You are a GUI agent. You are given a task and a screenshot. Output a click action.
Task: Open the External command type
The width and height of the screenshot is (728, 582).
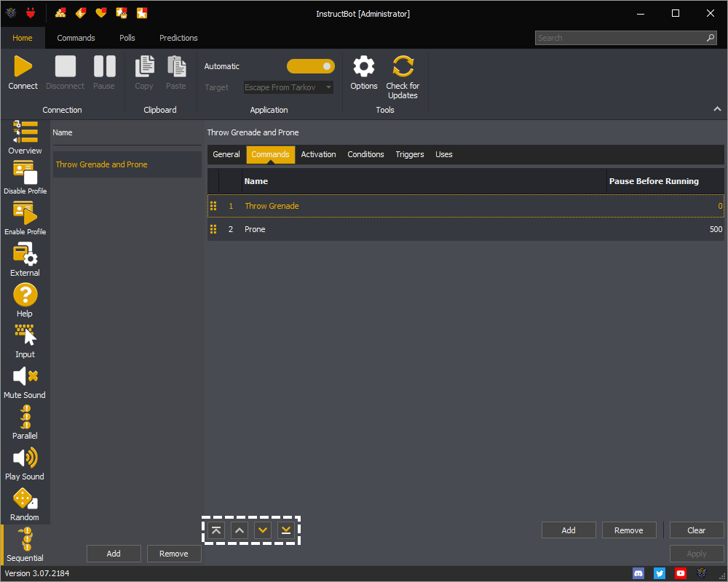[25, 260]
